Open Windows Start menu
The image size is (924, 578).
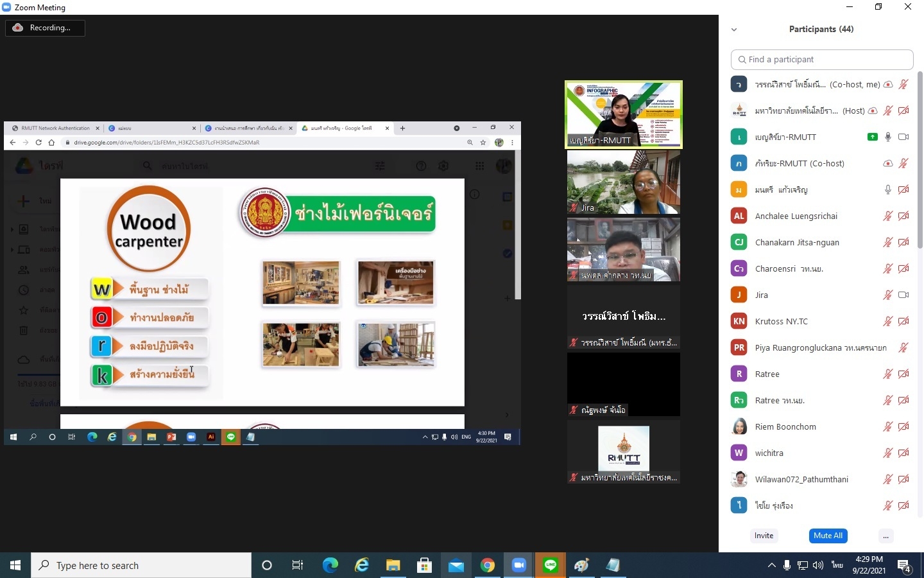15,565
